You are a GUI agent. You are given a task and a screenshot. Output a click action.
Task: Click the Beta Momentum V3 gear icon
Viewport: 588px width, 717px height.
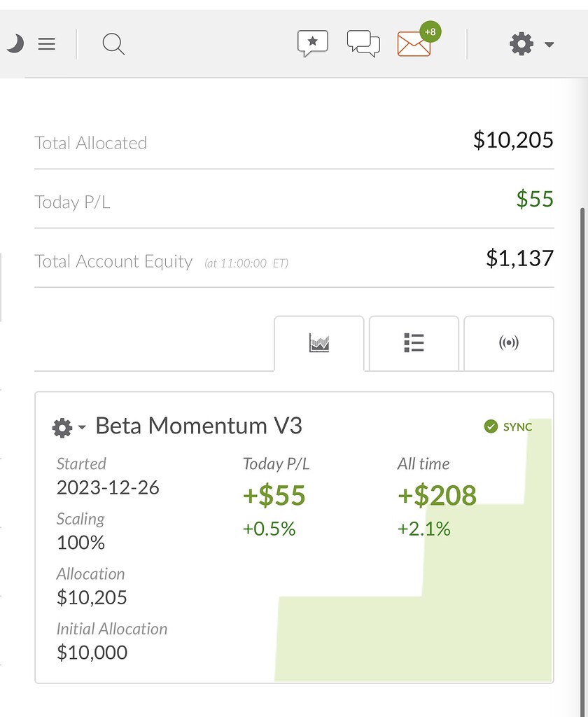62,427
